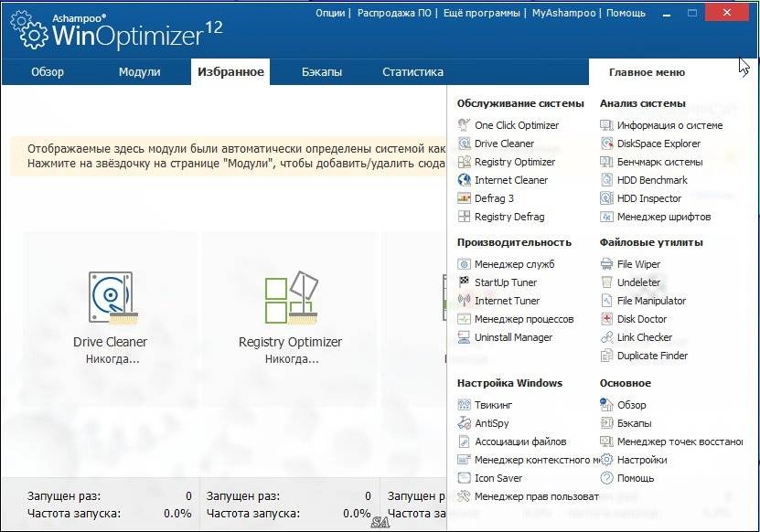Switch to the Обзор tab

[x=48, y=71]
